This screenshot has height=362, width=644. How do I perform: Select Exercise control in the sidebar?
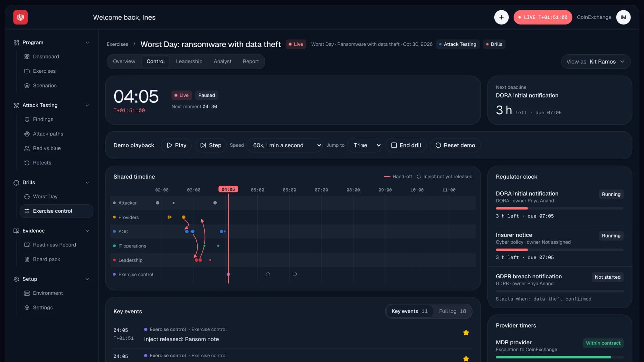point(56,211)
